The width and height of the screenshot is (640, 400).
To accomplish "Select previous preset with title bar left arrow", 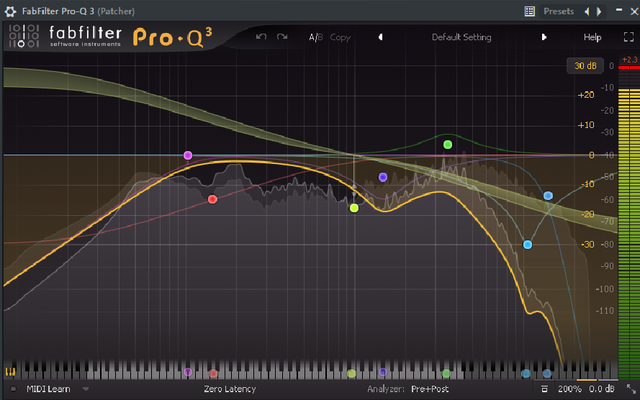I will tap(587, 11).
